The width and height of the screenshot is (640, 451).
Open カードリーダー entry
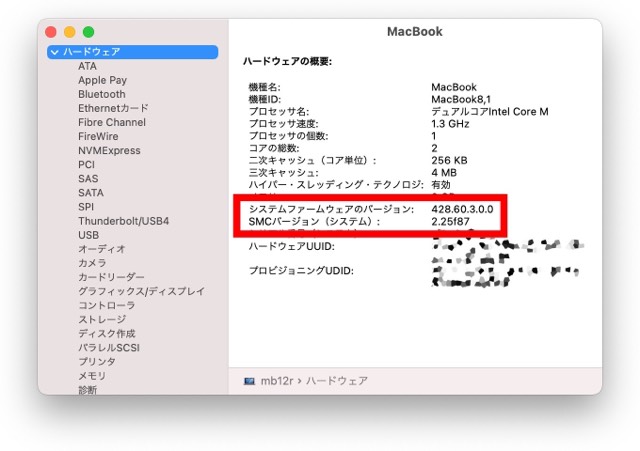tap(111, 277)
